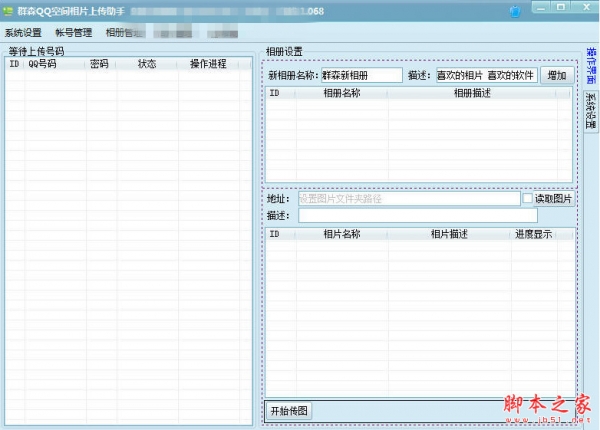Viewport: 600px width, 430px height.
Task: Click the 进度显示 column header
Action: 534,234
